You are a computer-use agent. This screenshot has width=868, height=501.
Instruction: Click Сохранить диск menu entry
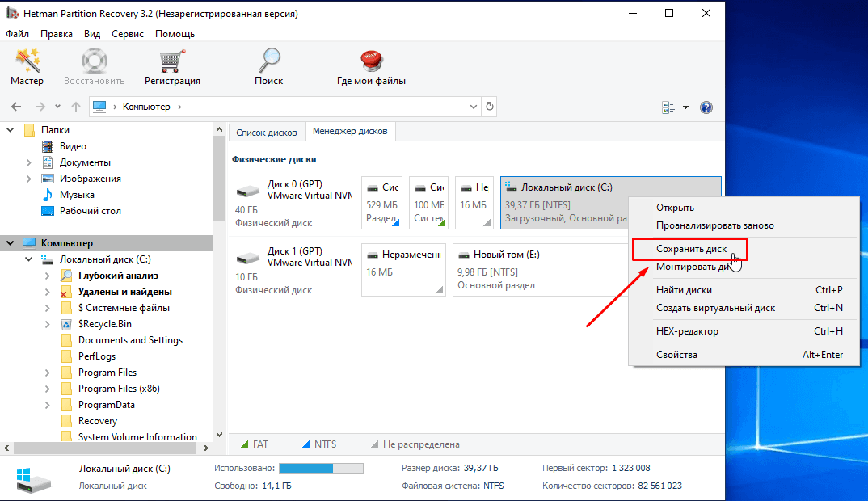(690, 249)
